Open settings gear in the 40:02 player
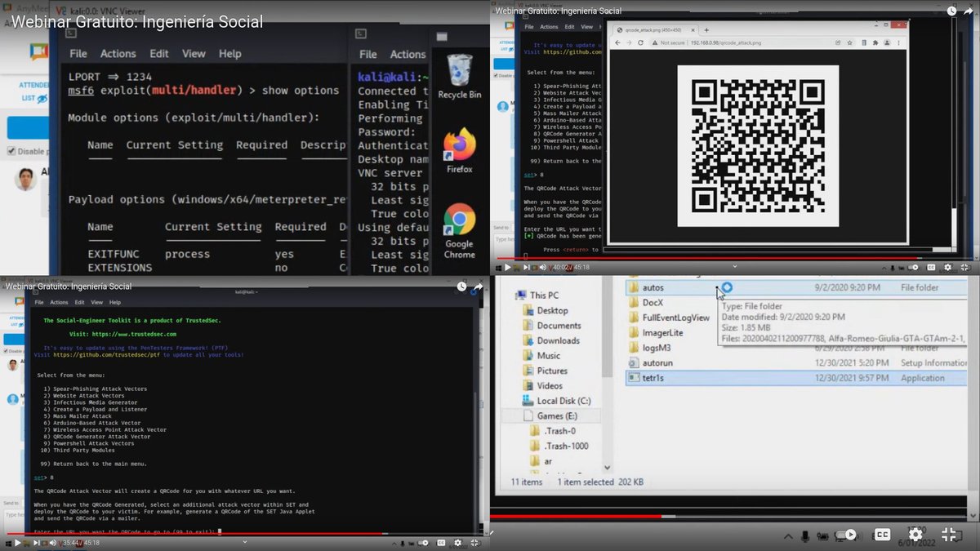 (947, 267)
